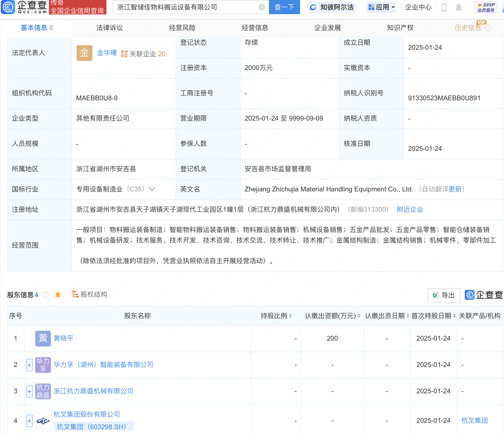
Task: Switch to 基本信息 tab
Action: [37, 28]
